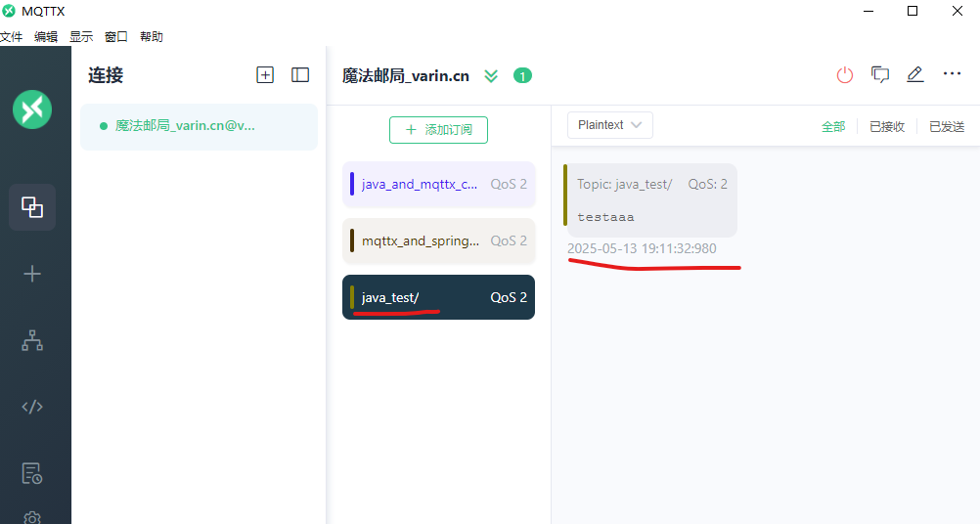Disconnect using the red power icon

tap(845, 75)
